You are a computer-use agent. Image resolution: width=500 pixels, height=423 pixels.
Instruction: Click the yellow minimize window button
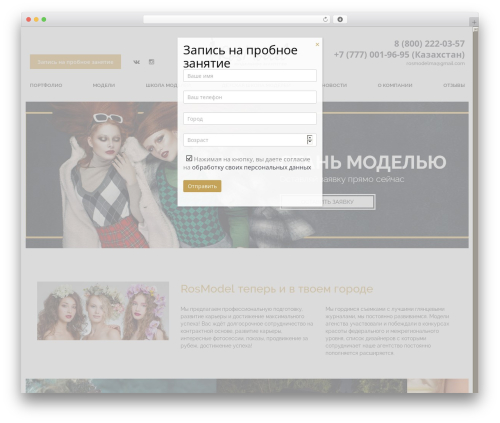point(36,20)
